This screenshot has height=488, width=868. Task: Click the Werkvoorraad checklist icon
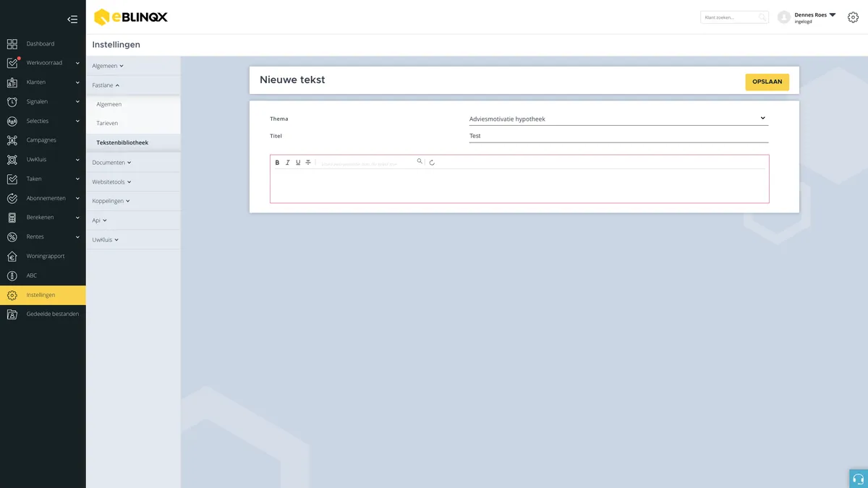(12, 63)
